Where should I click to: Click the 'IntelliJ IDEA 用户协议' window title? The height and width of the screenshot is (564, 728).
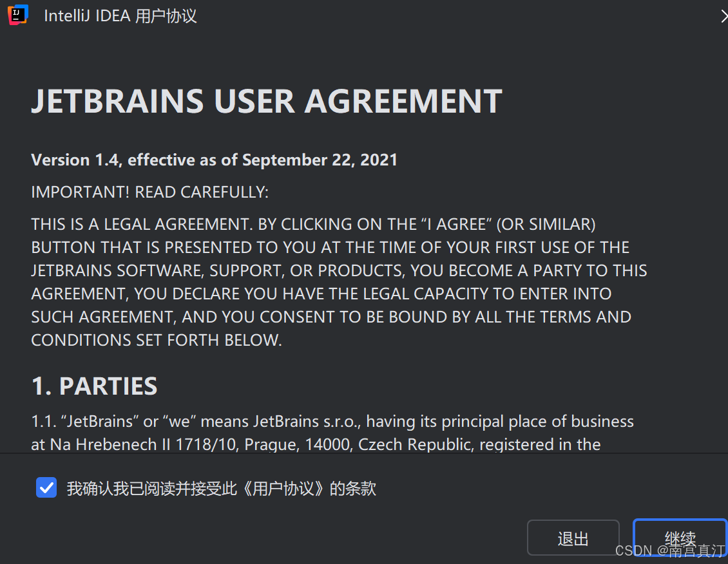click(x=120, y=15)
